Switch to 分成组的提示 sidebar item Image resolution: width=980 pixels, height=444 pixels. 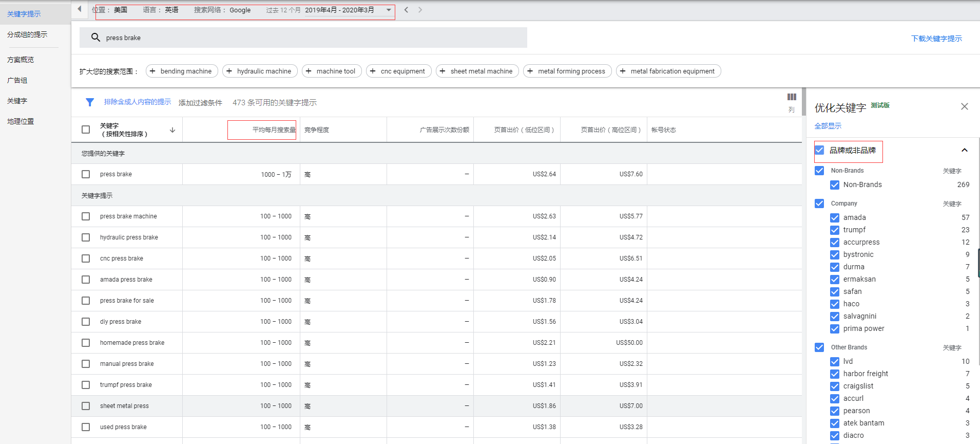(27, 34)
